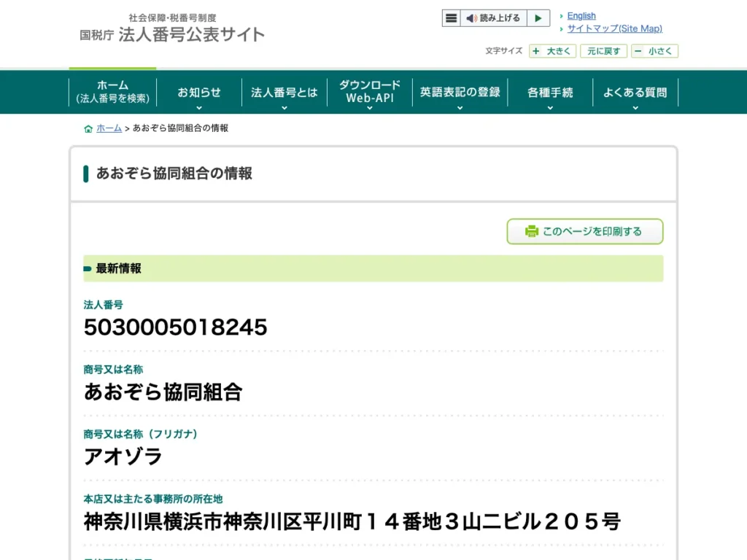Increase text size with the 大きく button
Image resolution: width=747 pixels, height=560 pixels.
(x=553, y=51)
